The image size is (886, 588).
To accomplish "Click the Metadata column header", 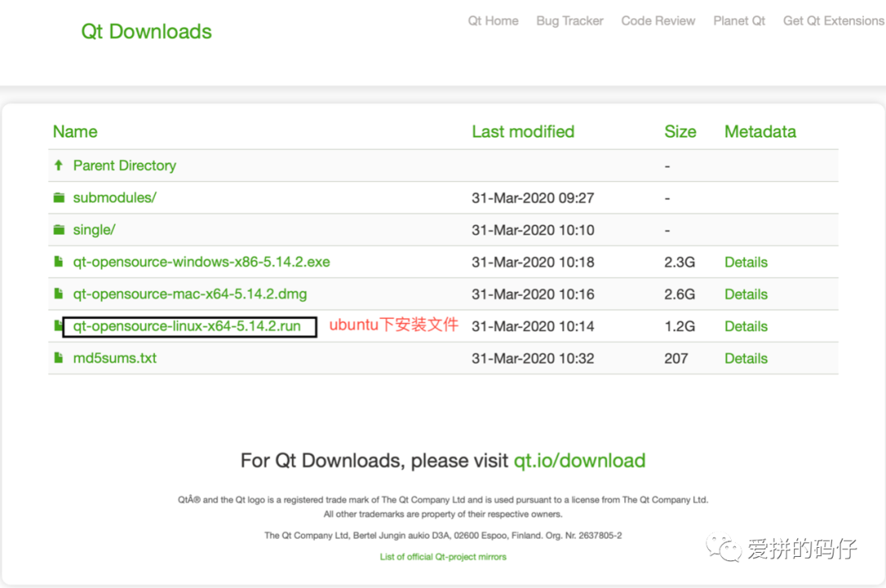I will pos(760,131).
